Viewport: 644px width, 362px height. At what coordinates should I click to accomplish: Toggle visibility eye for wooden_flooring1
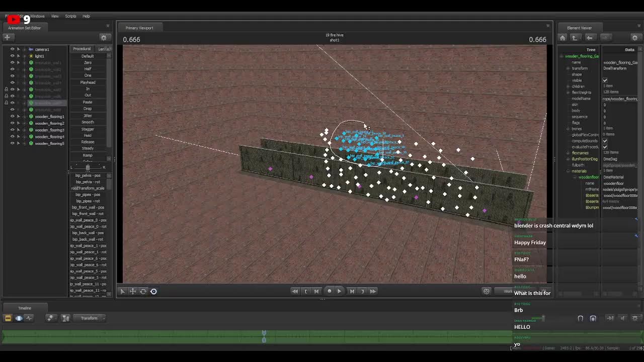tap(13, 116)
